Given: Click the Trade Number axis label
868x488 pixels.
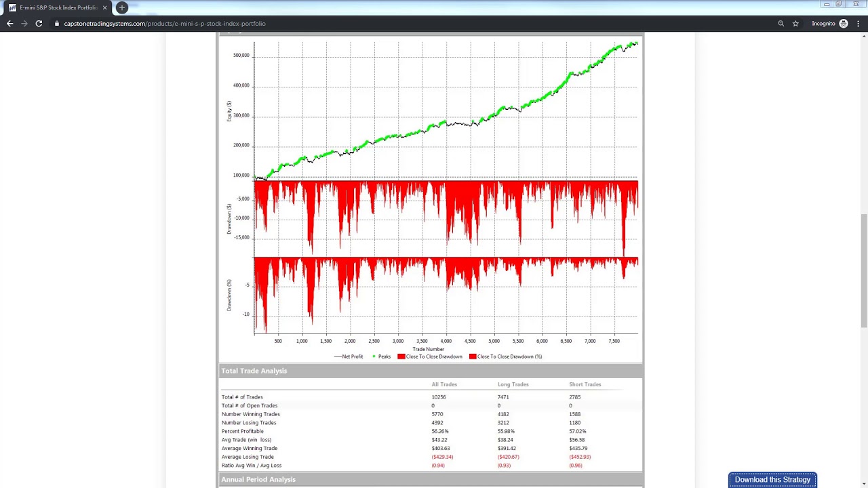Looking at the screenshot, I should click(x=428, y=349).
